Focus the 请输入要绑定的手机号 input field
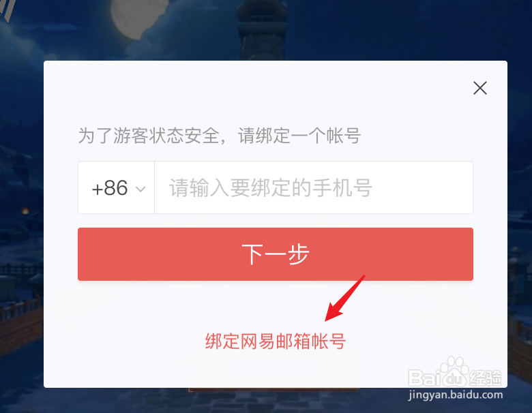Screen dimensions: 532x413 click(314, 187)
